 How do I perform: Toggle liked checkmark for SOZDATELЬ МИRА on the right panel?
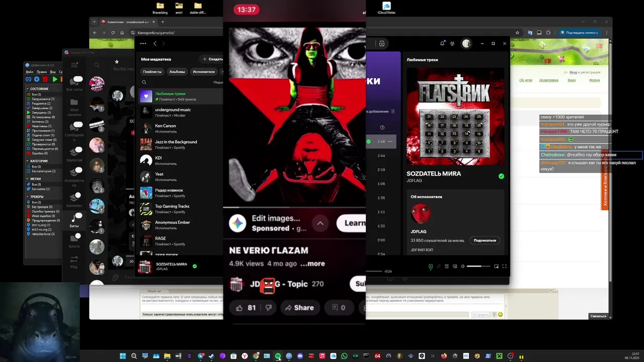501,176
